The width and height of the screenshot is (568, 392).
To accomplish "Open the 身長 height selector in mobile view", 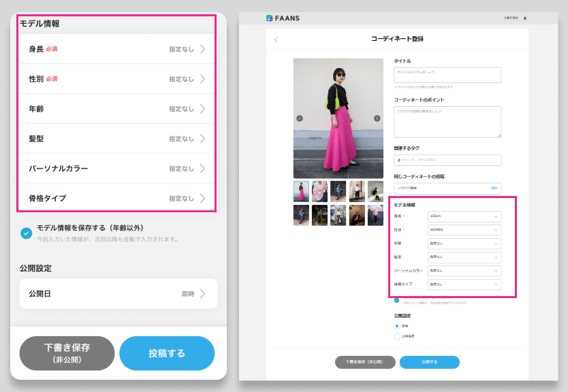I will (x=118, y=49).
